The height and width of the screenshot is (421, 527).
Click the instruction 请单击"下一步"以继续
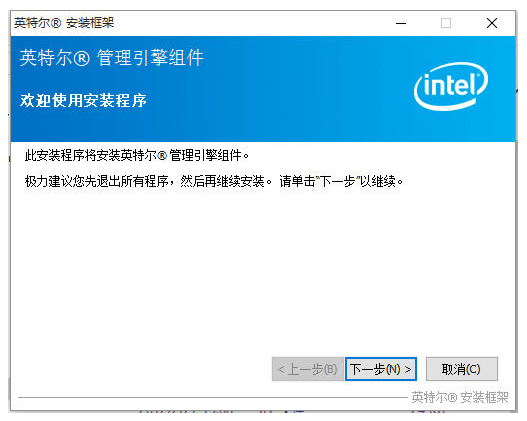(x=341, y=181)
